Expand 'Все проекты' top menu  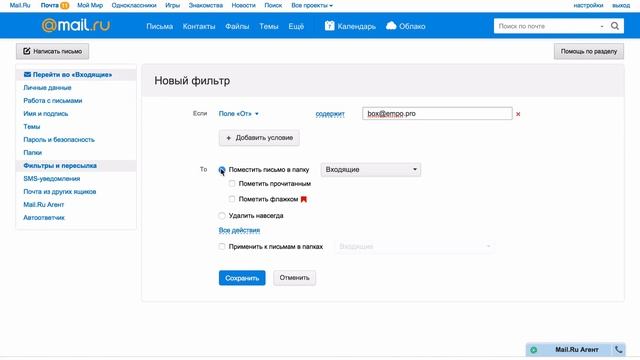click(312, 5)
